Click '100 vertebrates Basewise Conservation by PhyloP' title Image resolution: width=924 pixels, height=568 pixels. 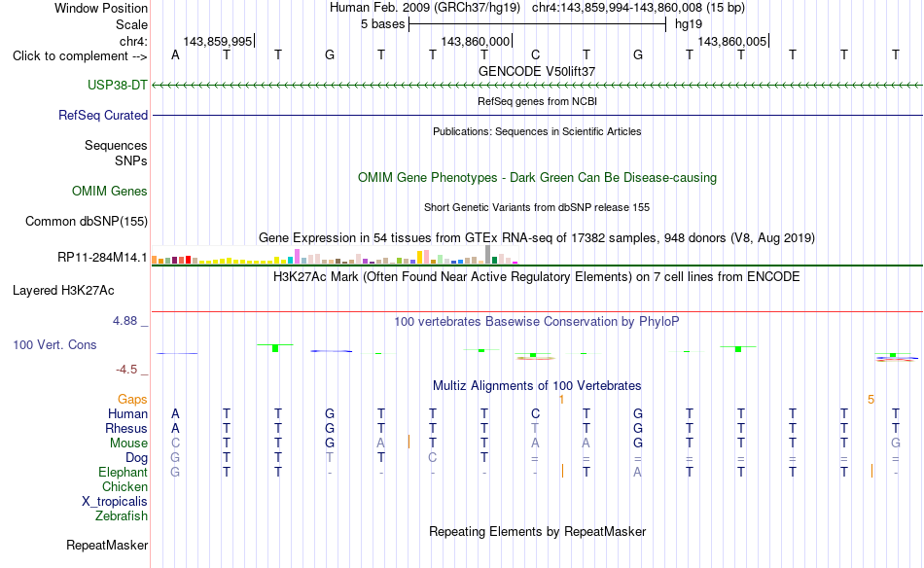(537, 322)
